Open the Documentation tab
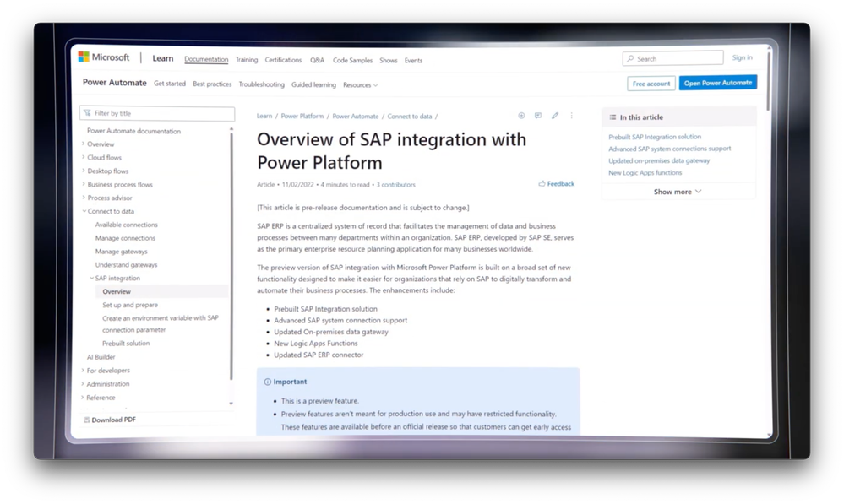 pyautogui.click(x=206, y=59)
